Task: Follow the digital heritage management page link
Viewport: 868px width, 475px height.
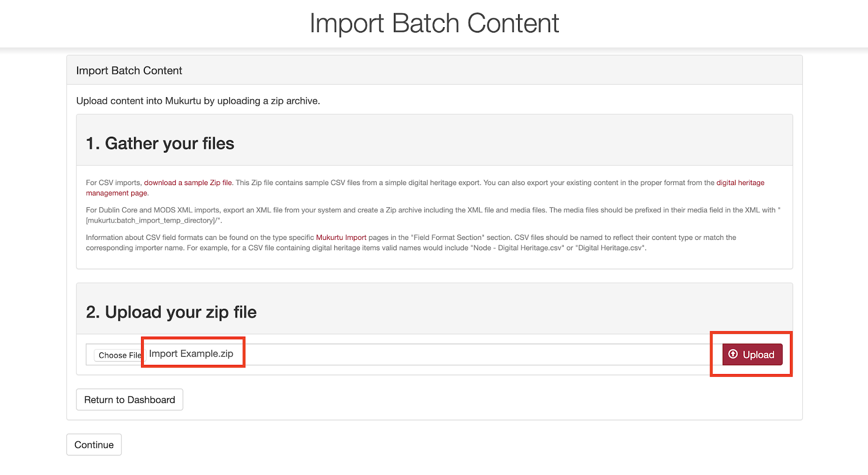Action: pyautogui.click(x=741, y=183)
